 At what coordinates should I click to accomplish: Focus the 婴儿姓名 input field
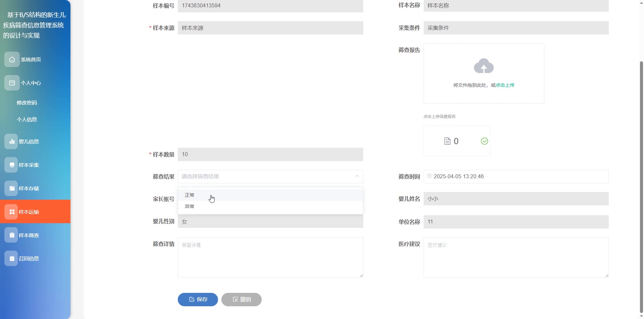516,199
